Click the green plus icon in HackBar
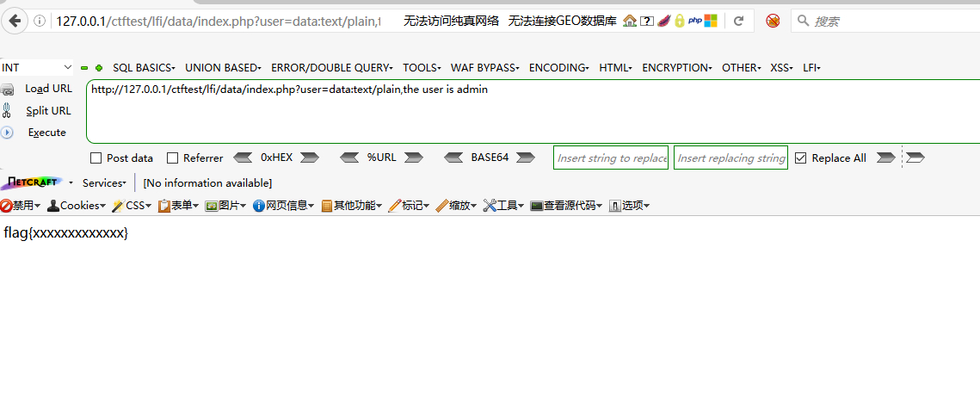 click(99, 68)
